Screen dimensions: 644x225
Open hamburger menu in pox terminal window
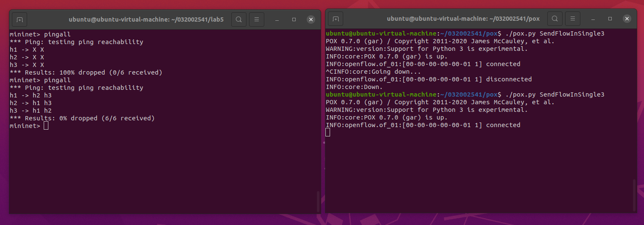[x=573, y=19]
